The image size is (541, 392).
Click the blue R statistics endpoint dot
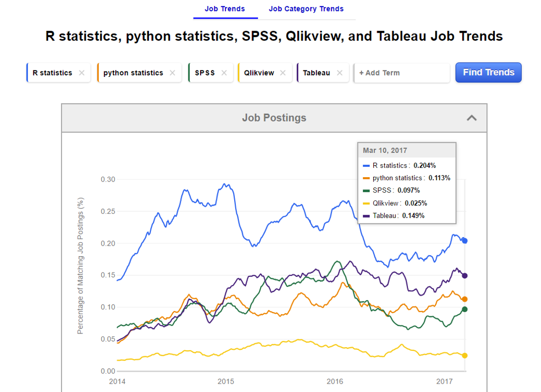[x=464, y=241]
